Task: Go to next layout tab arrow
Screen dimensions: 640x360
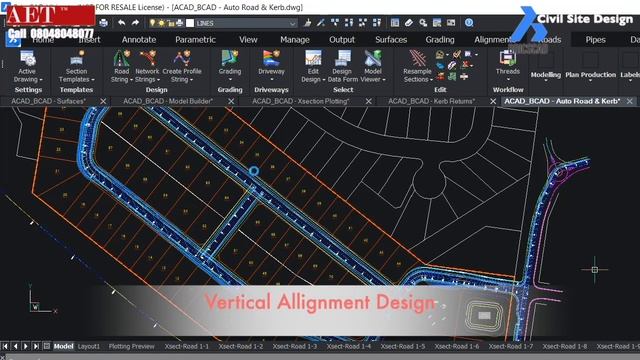Action: click(x=26, y=346)
